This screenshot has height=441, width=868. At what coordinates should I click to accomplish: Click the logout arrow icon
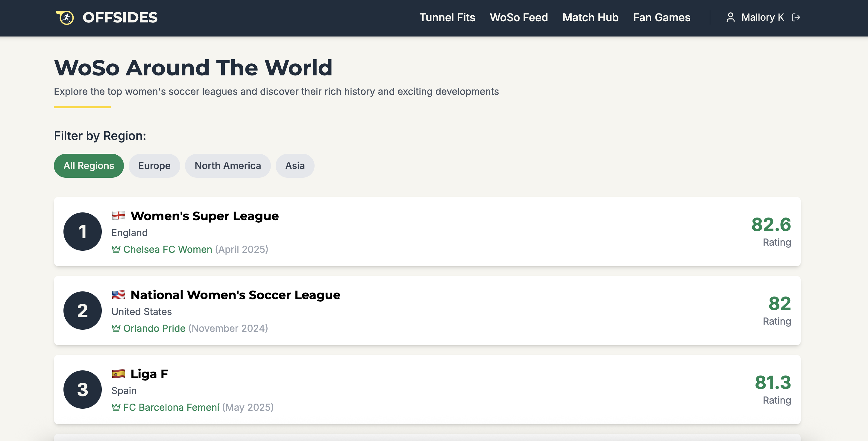click(x=796, y=18)
